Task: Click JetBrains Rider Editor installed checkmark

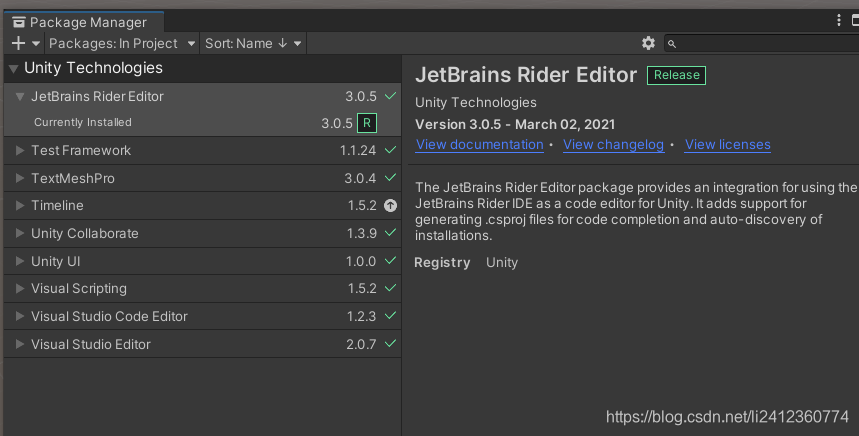Action: 390,96
